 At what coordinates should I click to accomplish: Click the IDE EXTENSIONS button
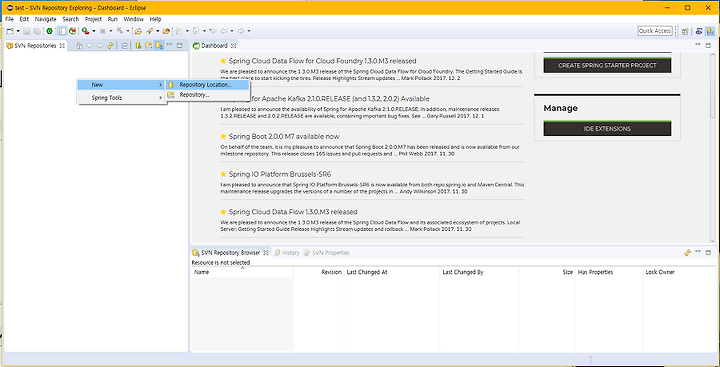(x=607, y=129)
